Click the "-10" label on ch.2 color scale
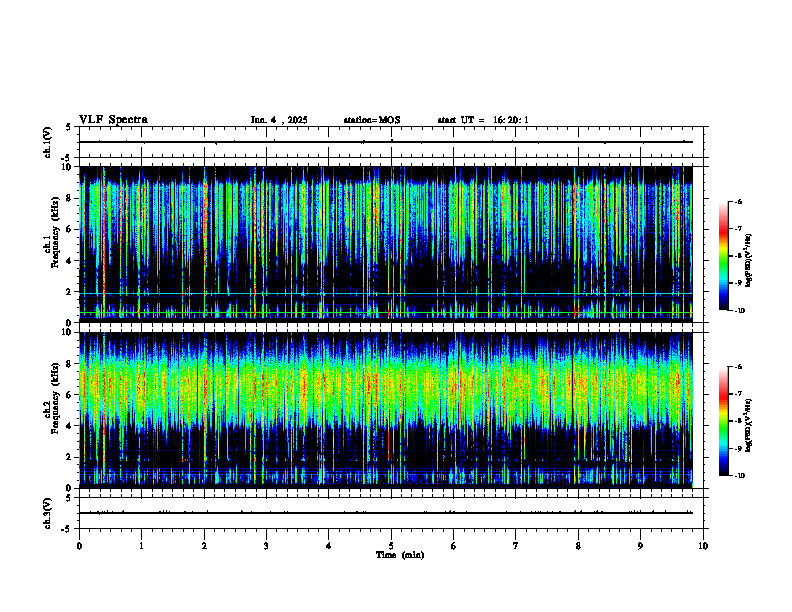The image size is (792, 612). tap(739, 476)
